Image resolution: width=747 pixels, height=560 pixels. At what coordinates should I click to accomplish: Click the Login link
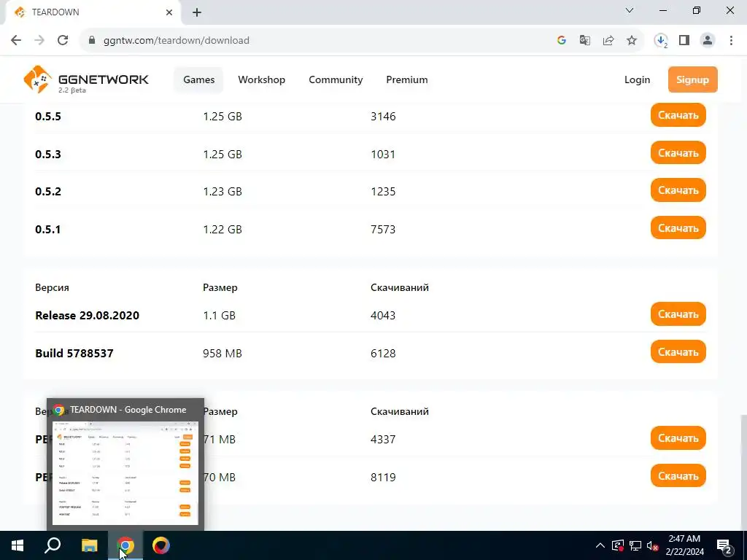pyautogui.click(x=637, y=79)
